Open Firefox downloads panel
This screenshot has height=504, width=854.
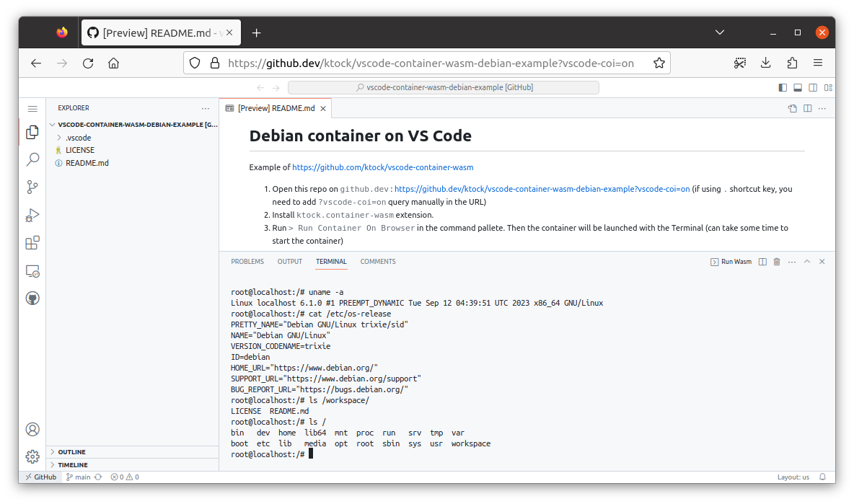(766, 63)
